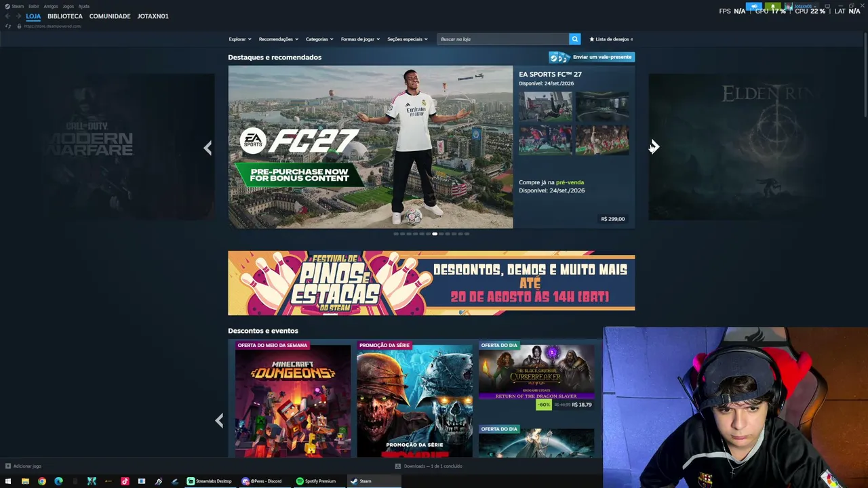Image resolution: width=868 pixels, height=488 pixels.
Task: Click the Buscar na loja search field
Action: point(503,39)
